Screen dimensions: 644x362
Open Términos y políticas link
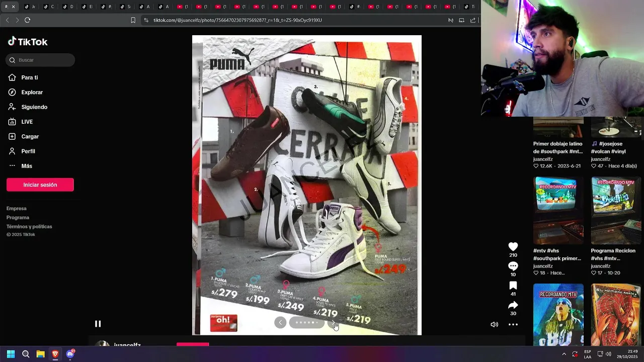coord(29,226)
